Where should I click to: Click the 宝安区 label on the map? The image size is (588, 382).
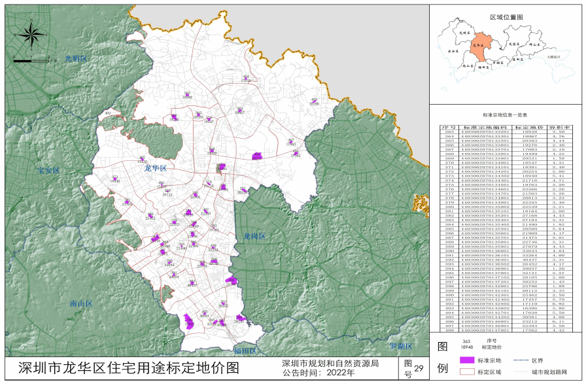[x=48, y=170]
